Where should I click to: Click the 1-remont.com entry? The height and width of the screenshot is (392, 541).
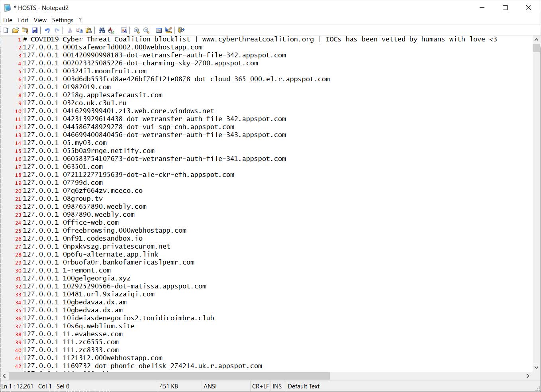[87, 270]
